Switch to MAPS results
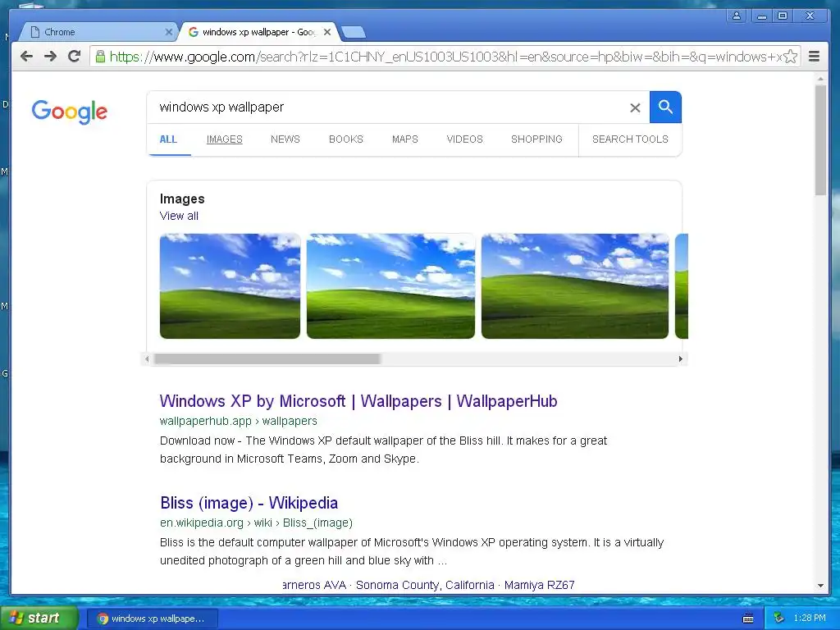This screenshot has width=840, height=630. (405, 139)
